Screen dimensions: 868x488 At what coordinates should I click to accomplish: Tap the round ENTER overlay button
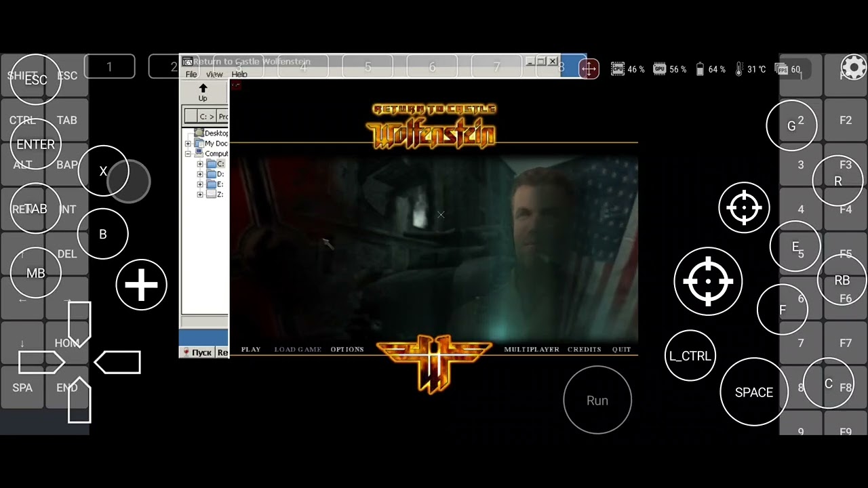36,144
